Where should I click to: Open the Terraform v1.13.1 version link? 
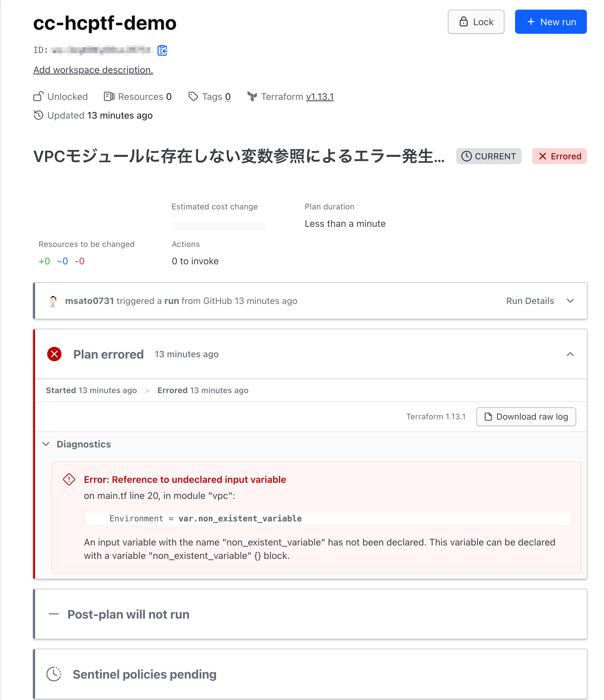tap(320, 97)
